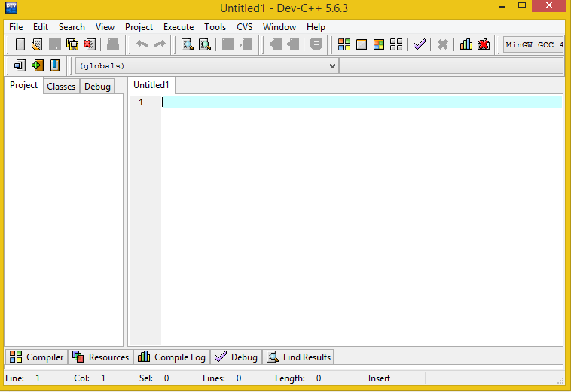Open the Compile Log bottom tab
571x392 pixels.
(x=172, y=357)
